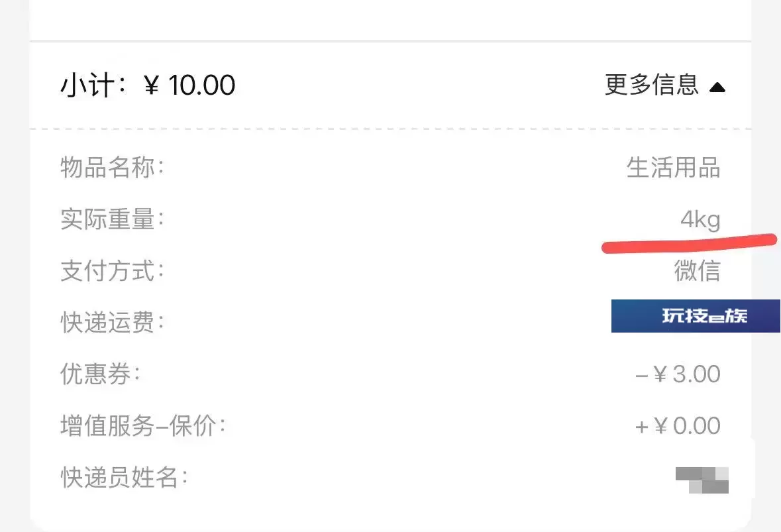
Task: Tap the 微信 payment method value
Action: (698, 270)
